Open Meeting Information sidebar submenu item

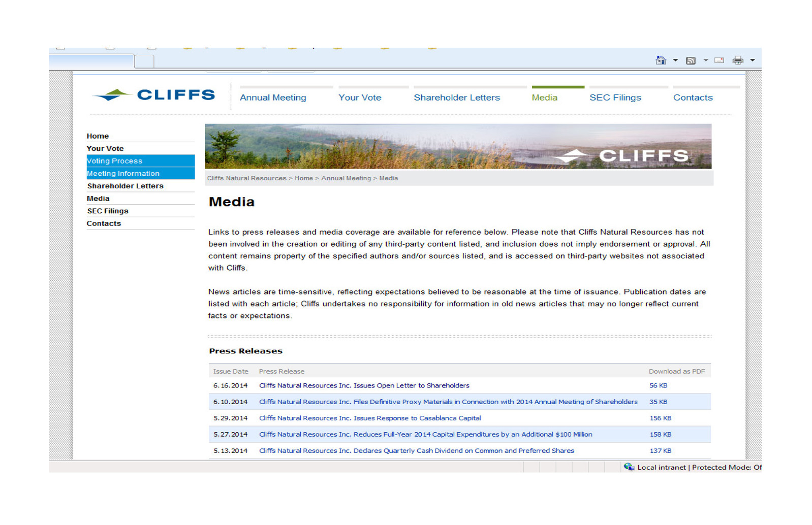coord(141,174)
